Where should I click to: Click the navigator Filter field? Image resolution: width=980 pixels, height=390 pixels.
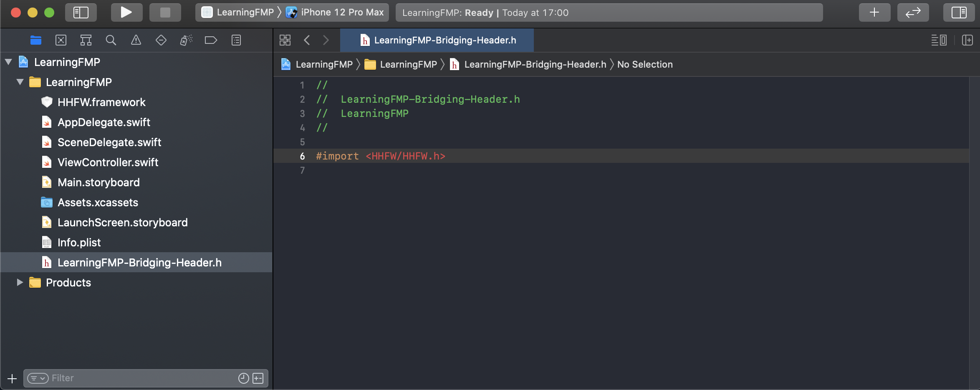tap(142, 378)
